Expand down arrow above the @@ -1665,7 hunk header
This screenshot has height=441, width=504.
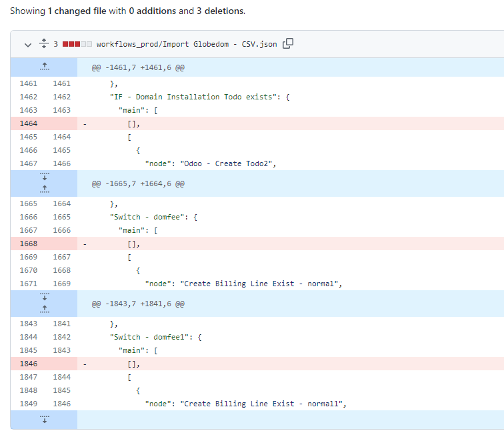(44, 177)
